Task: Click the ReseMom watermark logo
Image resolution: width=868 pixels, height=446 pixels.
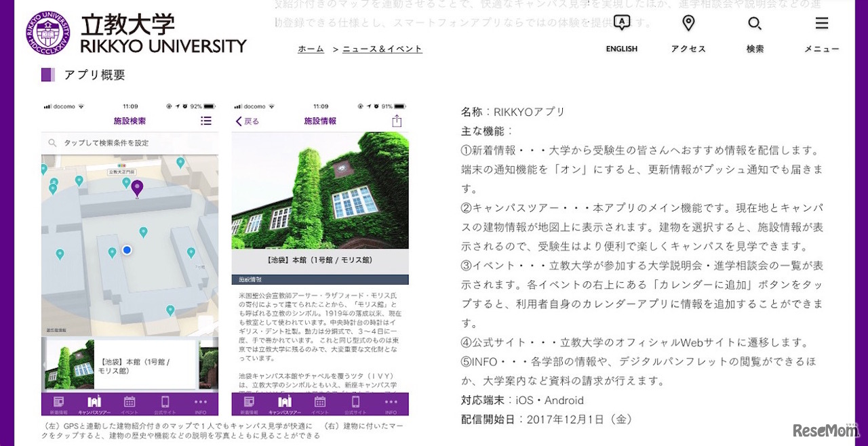Action: [825, 430]
